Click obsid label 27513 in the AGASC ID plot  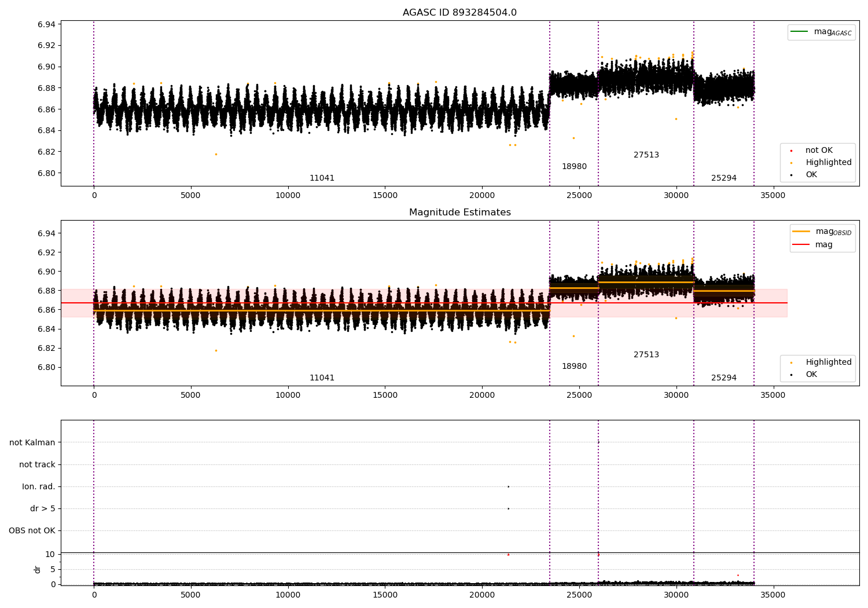pos(646,155)
